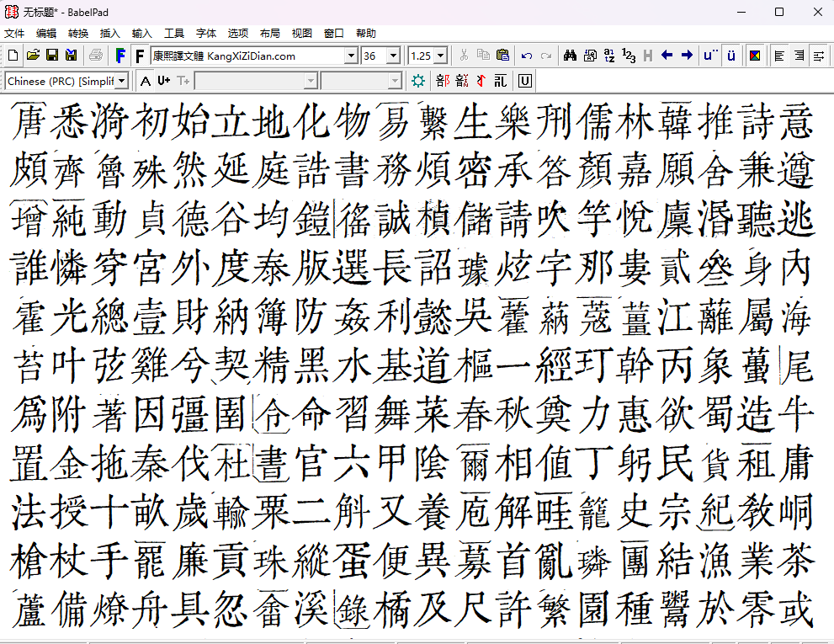Open the 文件 menu

pos(14,34)
